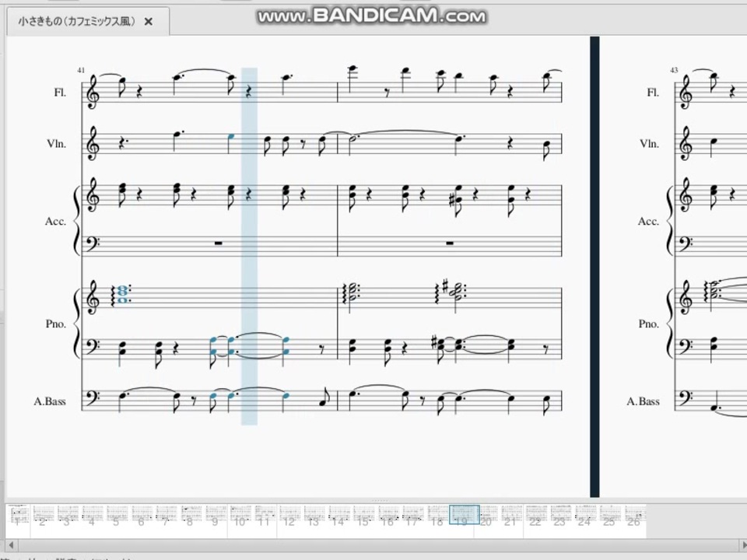
Task: Select the A.Bass instrument label at measure 41
Action: tap(50, 401)
